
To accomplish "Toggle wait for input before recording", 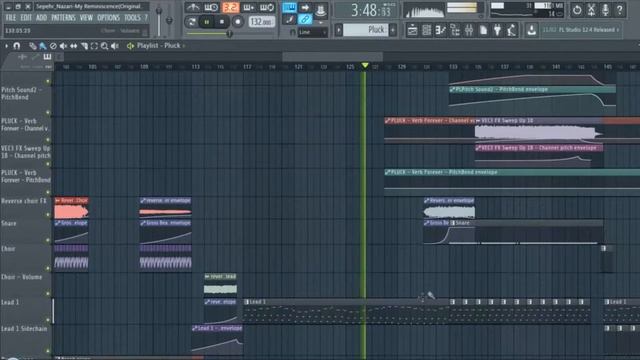I will point(211,7).
